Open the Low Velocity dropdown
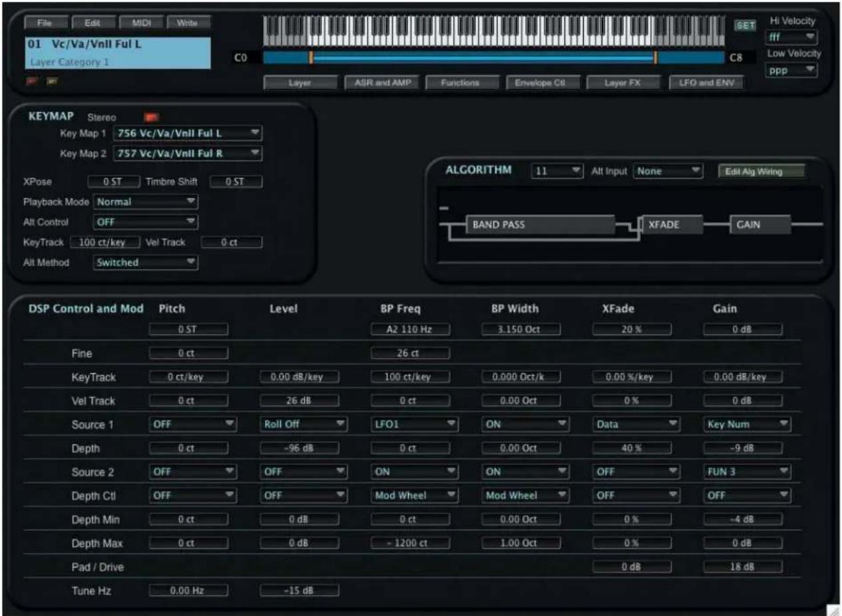The width and height of the screenshot is (842, 616). click(792, 69)
